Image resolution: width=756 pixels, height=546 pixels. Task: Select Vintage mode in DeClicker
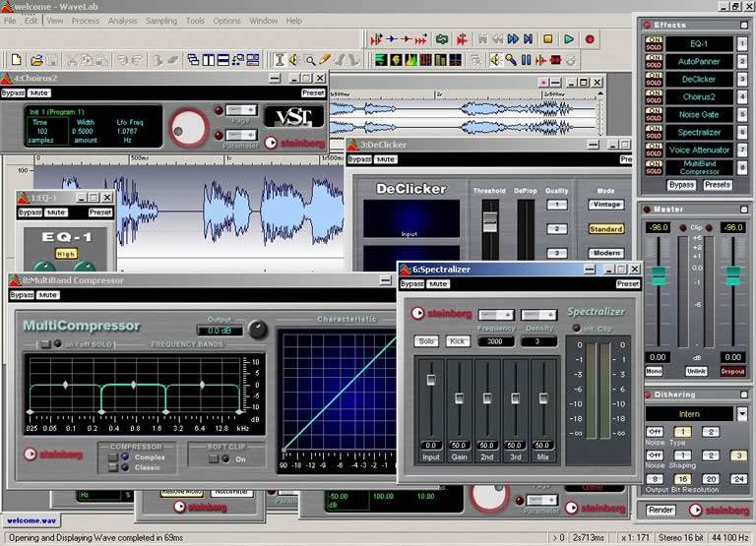pos(606,205)
